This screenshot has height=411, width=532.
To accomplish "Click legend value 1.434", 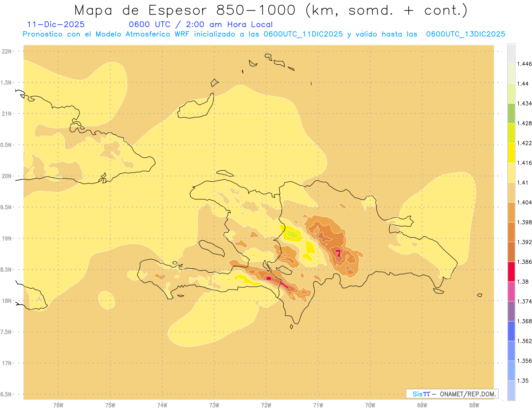I will click(525, 103).
